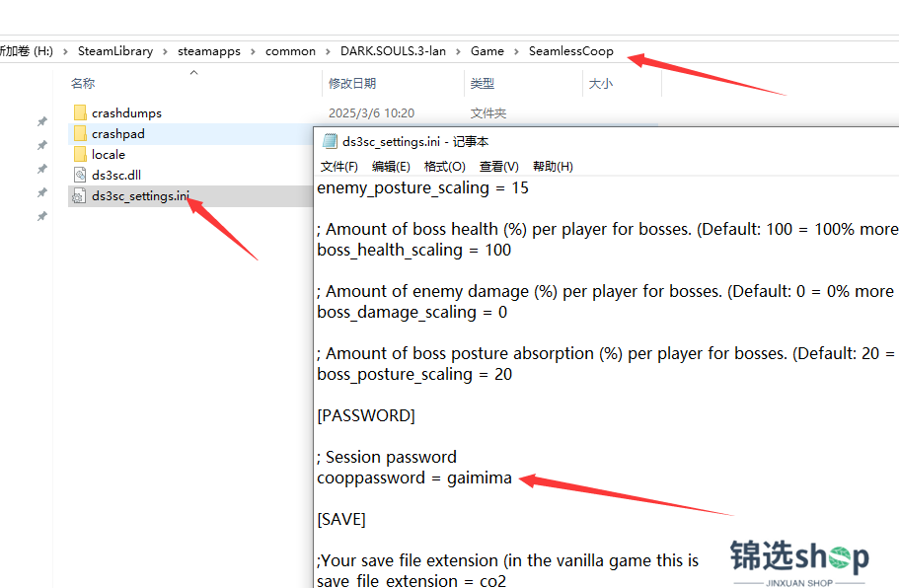Go to 新加卷 (H:) in address bar
The height and width of the screenshot is (588, 899).
click(27, 51)
